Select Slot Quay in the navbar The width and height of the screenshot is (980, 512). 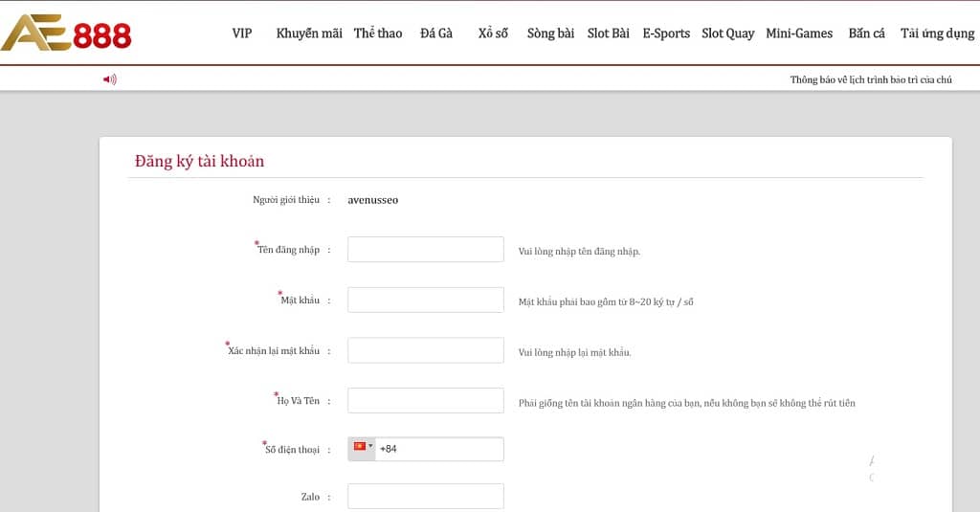pyautogui.click(x=727, y=33)
